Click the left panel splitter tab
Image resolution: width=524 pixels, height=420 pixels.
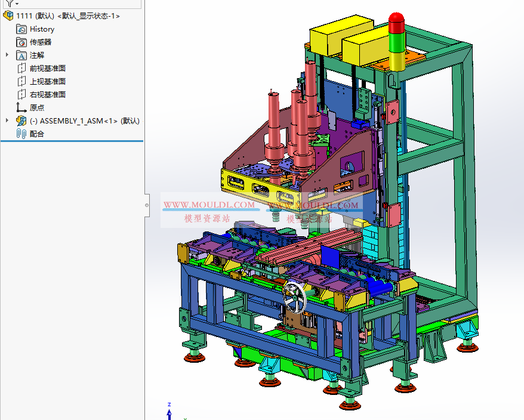point(147,206)
